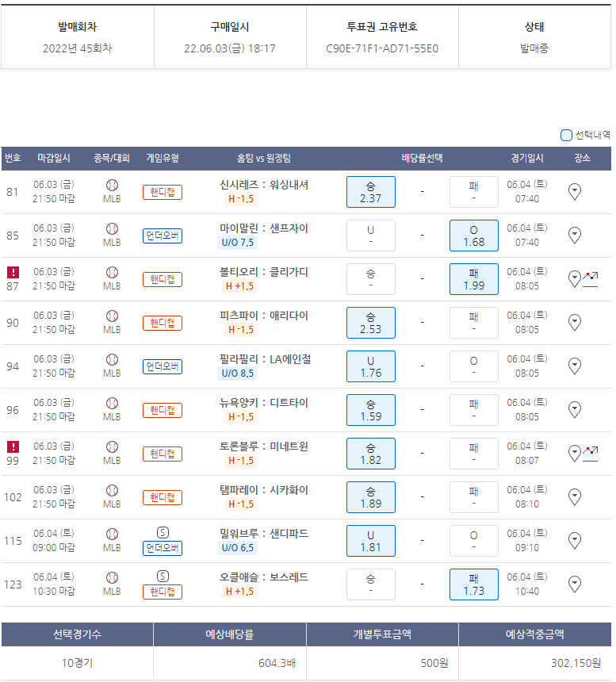Screen dimensions: 616x682
Task: Open venue pin for game 87
Action: [575, 279]
